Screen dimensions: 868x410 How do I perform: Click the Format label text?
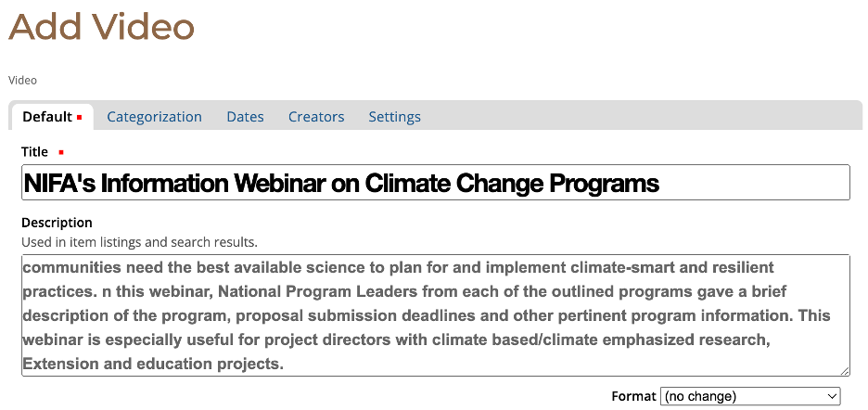(633, 396)
